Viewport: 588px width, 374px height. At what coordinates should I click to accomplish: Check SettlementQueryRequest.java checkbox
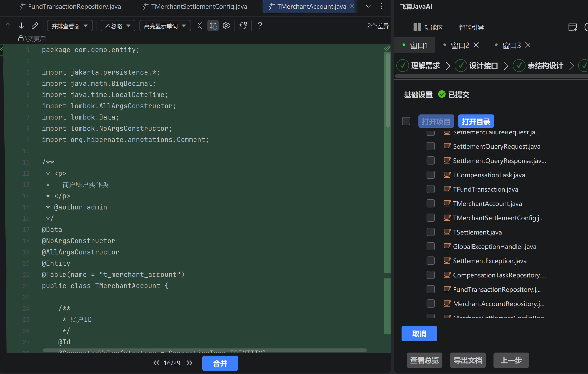click(x=431, y=146)
